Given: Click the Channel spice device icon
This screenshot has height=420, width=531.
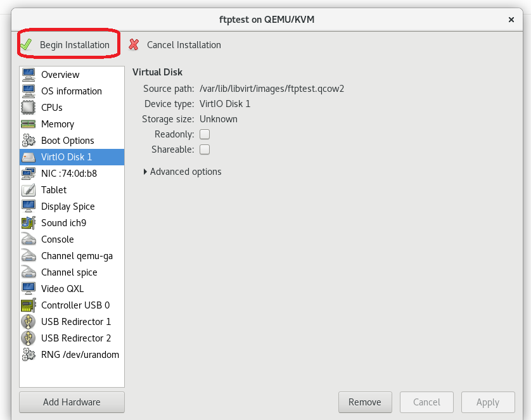Looking at the screenshot, I should [x=29, y=272].
